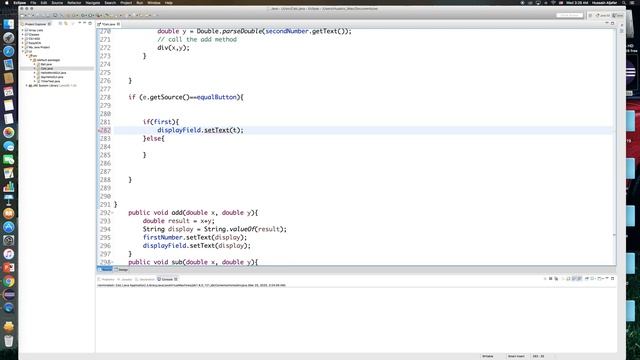Click the code line 'displayField.setText(t);' on line 282
The image size is (640, 360).
pos(200,130)
